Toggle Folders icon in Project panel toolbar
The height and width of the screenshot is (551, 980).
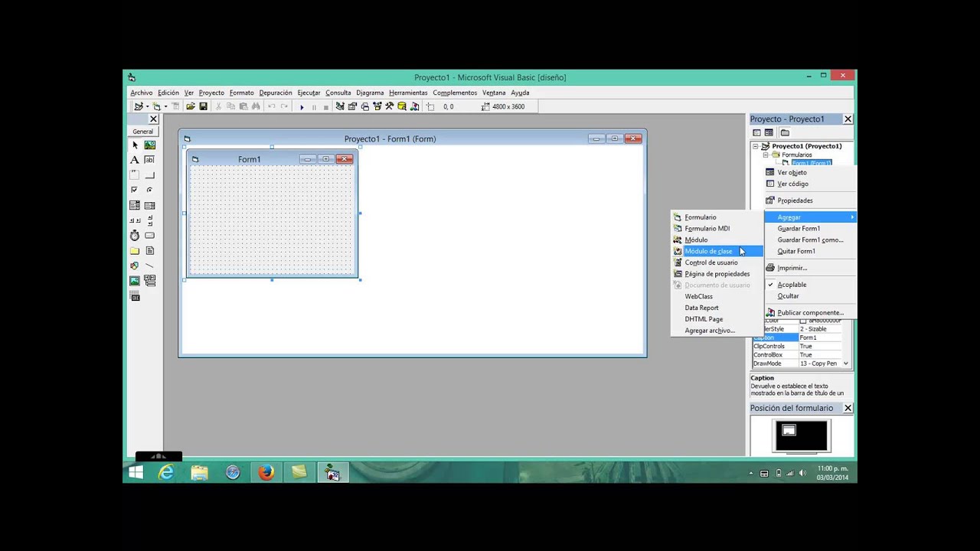point(785,132)
